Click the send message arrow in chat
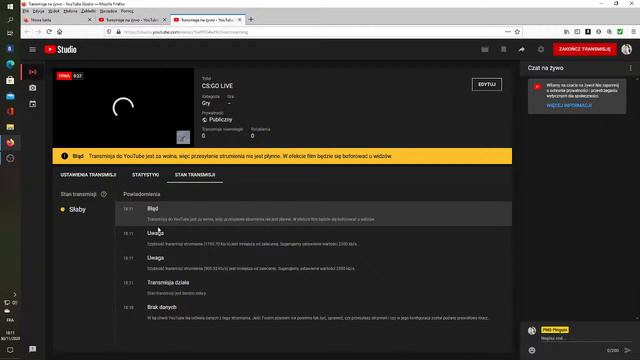This screenshot has height=360, width=640. [x=627, y=350]
